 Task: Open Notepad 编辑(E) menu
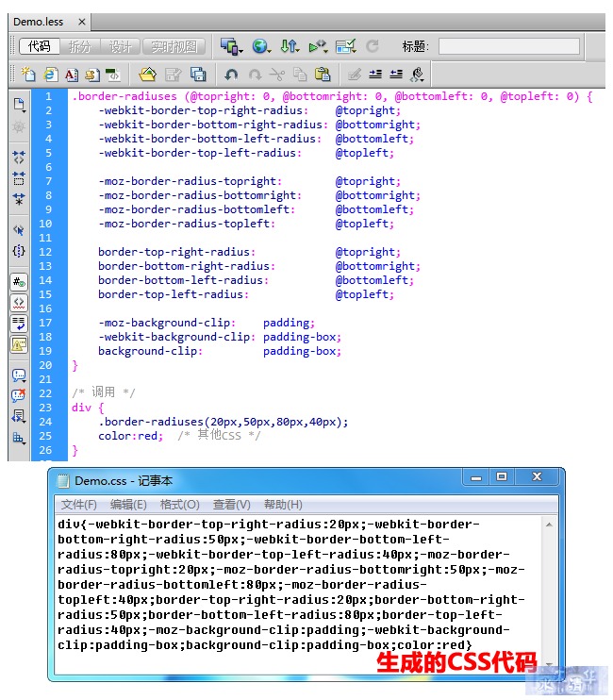(128, 505)
